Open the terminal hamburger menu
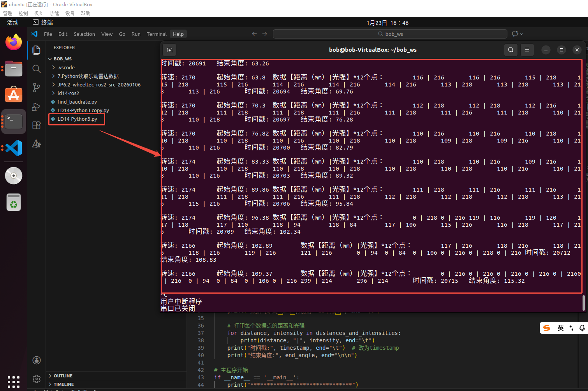 coord(527,50)
